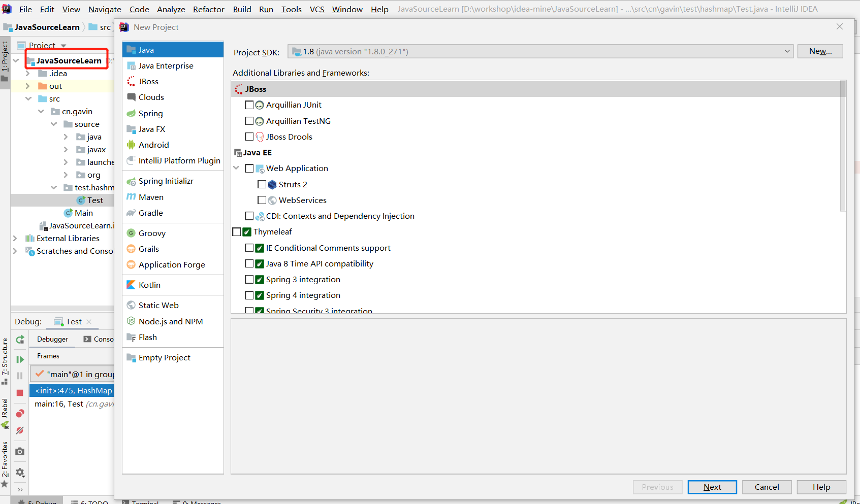Viewport: 860px width, 504px height.
Task: Click the red Stop debug icon
Action: pyautogui.click(x=20, y=393)
